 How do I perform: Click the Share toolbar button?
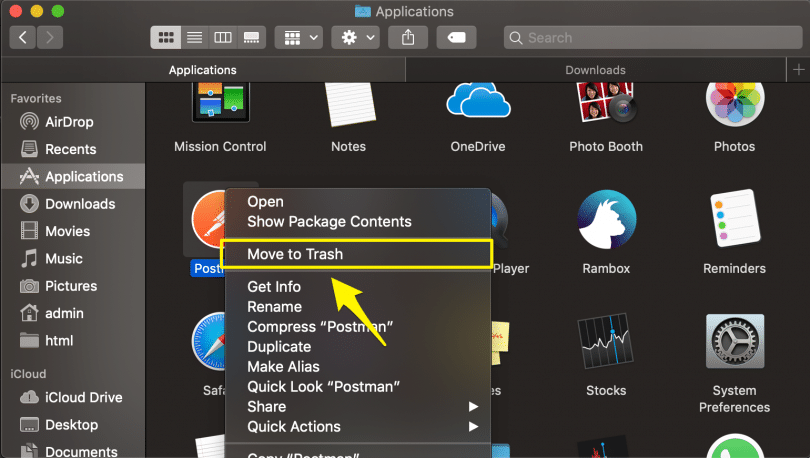click(408, 37)
